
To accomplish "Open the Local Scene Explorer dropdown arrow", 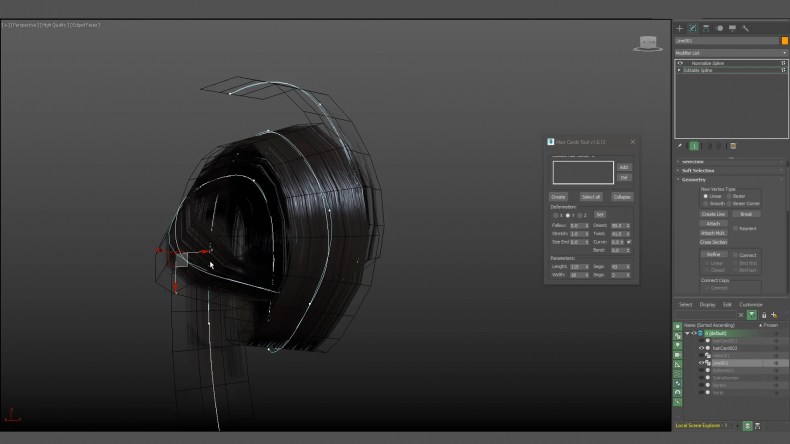I will 738,426.
